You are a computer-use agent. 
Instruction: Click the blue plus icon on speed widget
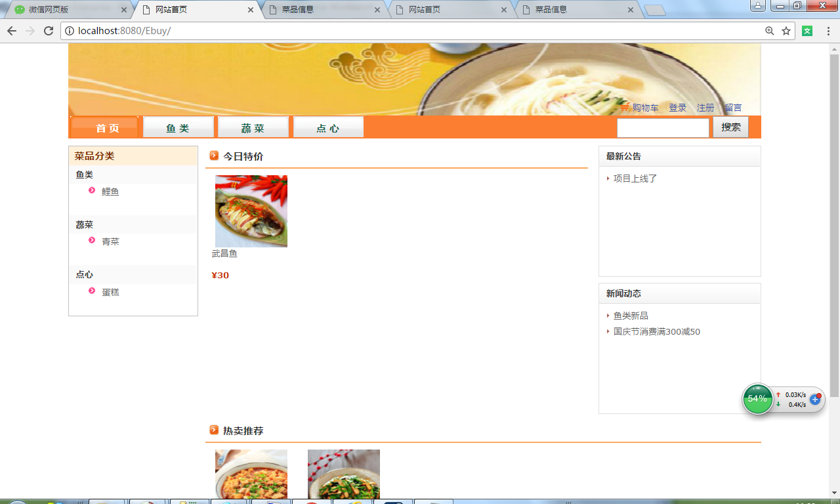(x=815, y=399)
